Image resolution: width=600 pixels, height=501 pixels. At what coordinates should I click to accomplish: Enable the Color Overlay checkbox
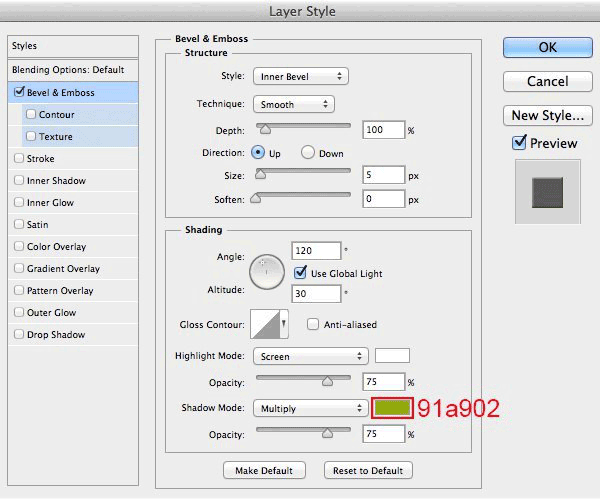coord(19,246)
